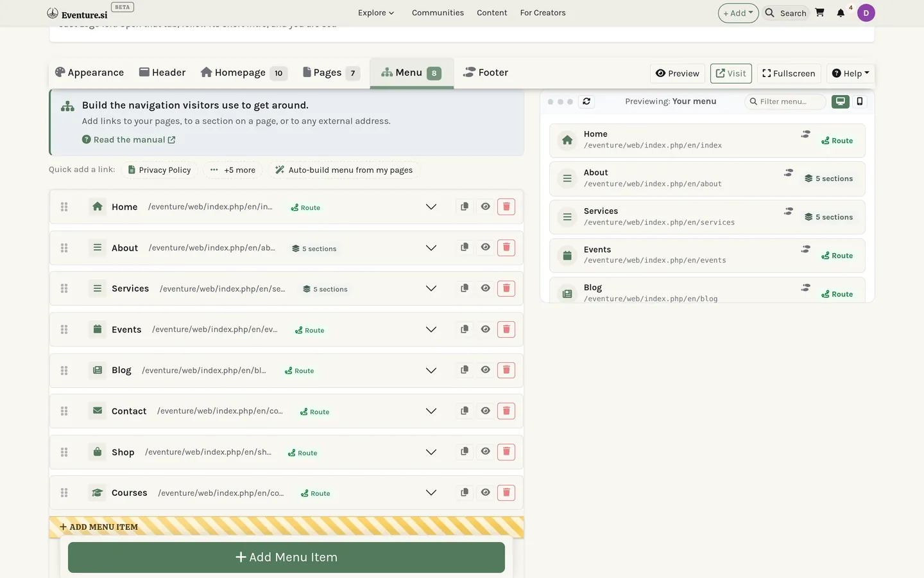924x578 pixels.
Task: Open Communities in top navigation
Action: [x=438, y=13]
